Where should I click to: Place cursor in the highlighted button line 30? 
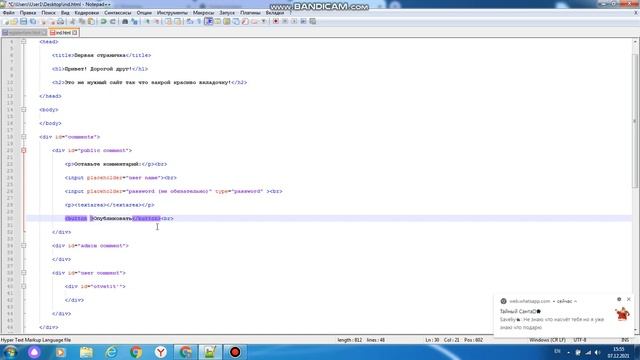(x=329, y=218)
